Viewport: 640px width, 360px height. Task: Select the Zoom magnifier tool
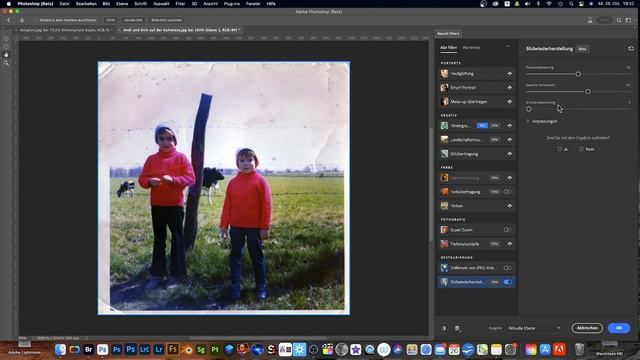(6, 63)
